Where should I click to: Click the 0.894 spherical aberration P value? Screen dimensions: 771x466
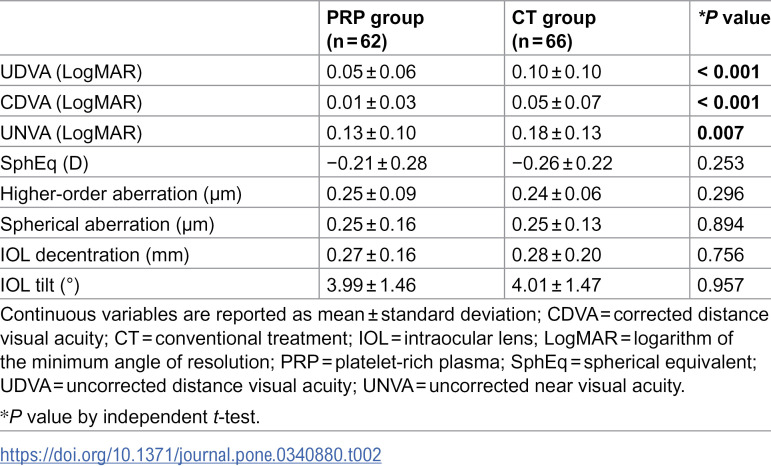coord(720,225)
